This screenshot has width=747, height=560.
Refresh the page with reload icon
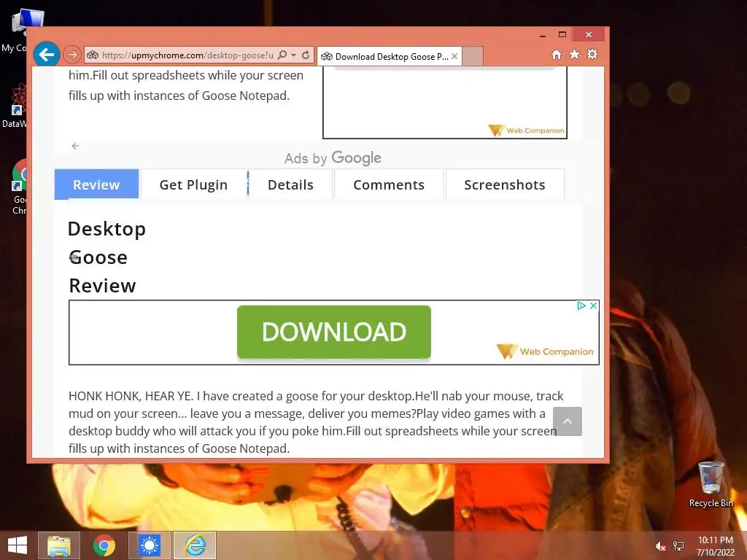(x=306, y=55)
